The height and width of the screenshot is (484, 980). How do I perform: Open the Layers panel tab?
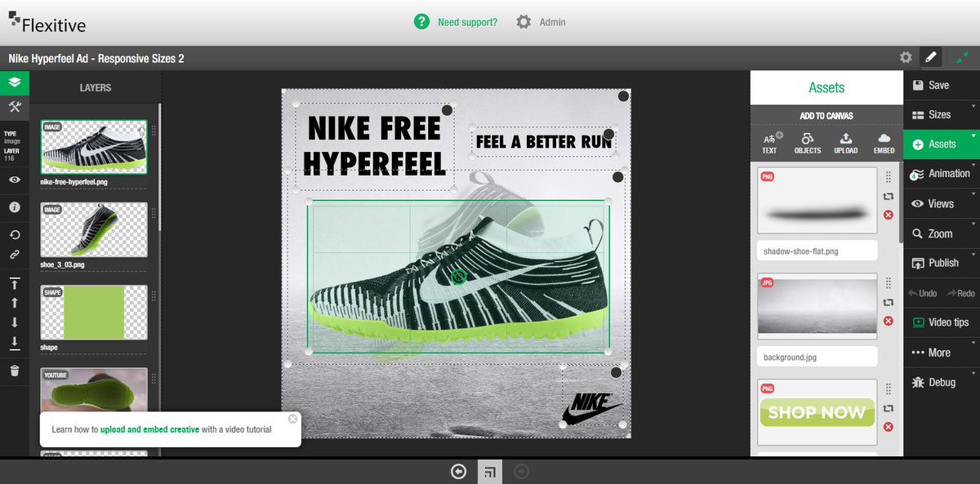pyautogui.click(x=14, y=83)
